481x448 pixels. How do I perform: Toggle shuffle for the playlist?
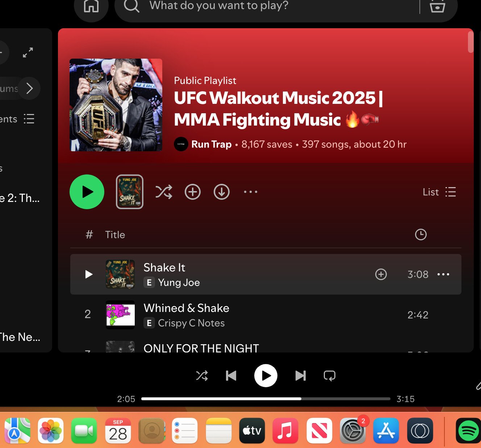point(164,192)
